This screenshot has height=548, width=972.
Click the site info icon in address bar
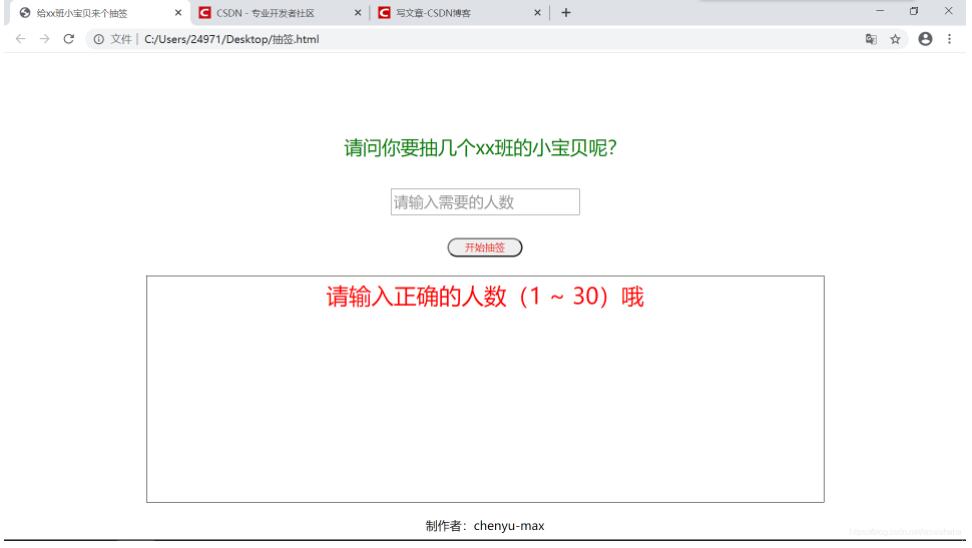[99, 39]
